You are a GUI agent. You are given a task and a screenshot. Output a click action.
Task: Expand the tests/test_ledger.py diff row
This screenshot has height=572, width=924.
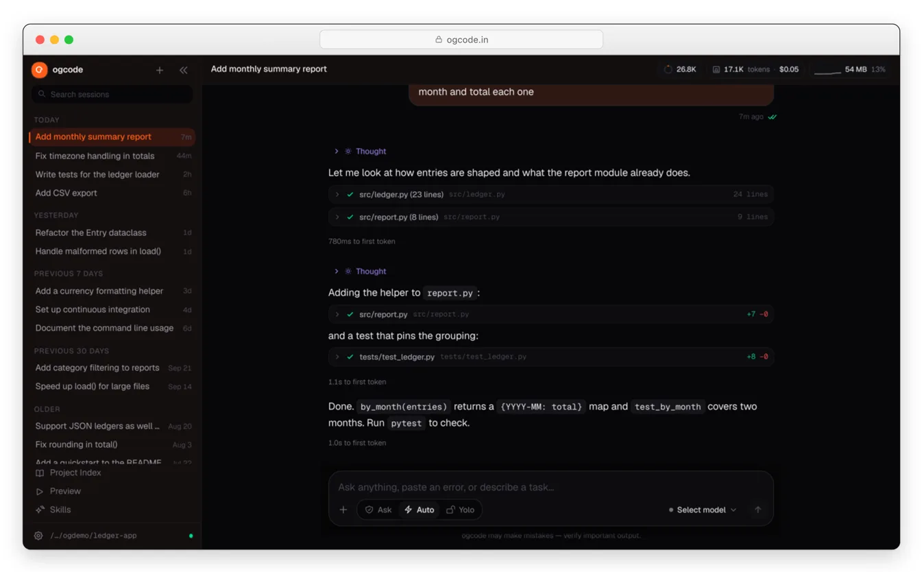551,357
